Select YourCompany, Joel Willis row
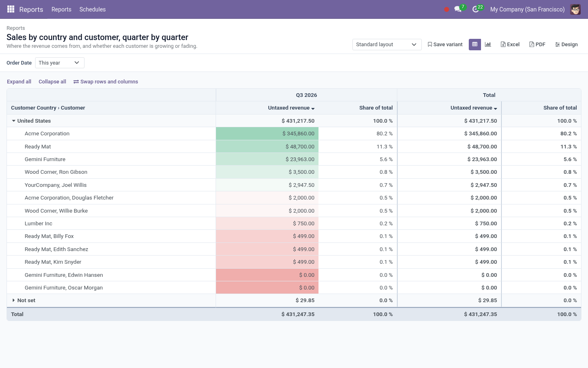 [x=294, y=185]
